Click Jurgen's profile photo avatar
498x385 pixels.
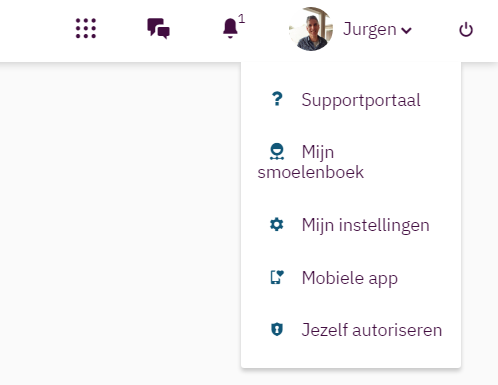[311, 29]
